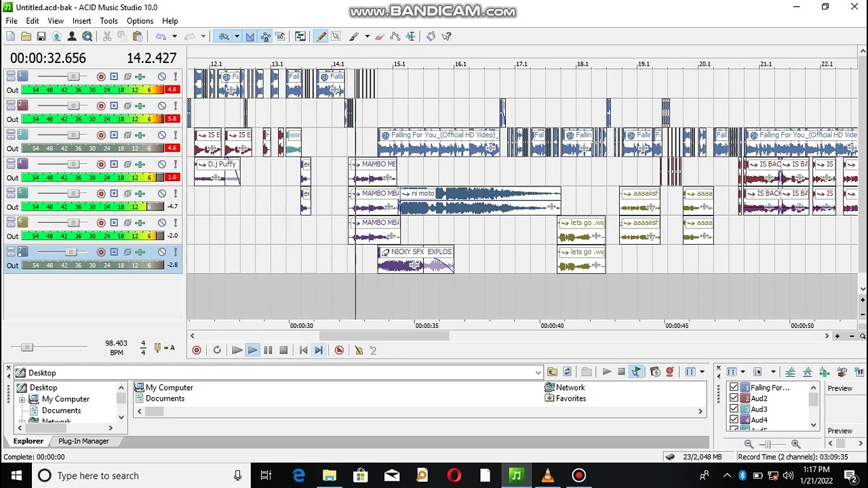
Task: Go to end of project button
Action: pyautogui.click(x=319, y=350)
